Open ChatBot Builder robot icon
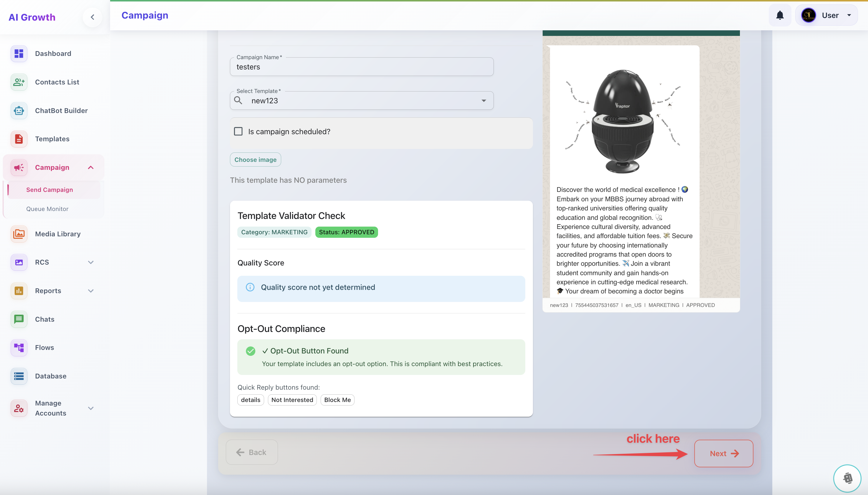Image resolution: width=868 pixels, height=495 pixels. coord(19,110)
